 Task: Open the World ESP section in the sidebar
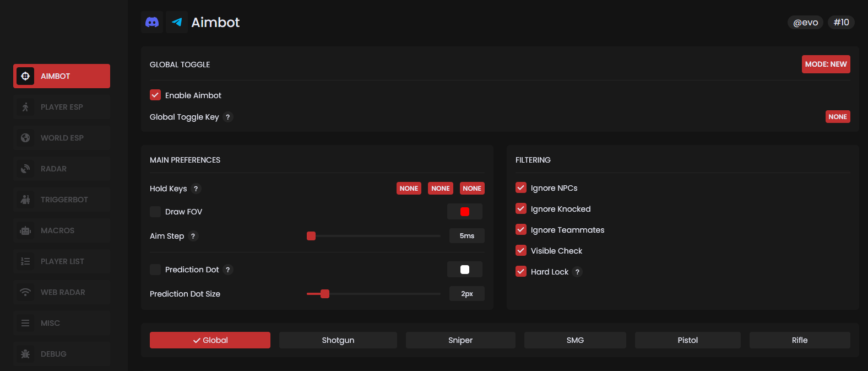tap(62, 138)
